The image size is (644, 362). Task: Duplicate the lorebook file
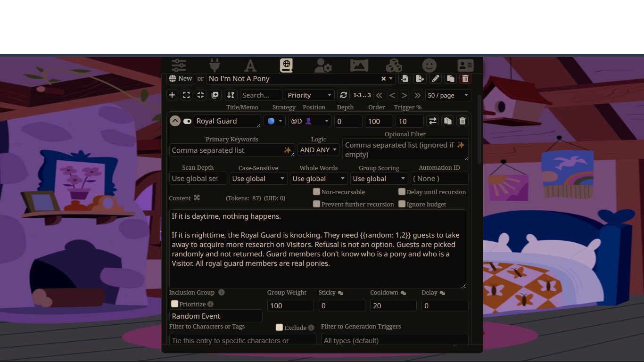point(450,79)
